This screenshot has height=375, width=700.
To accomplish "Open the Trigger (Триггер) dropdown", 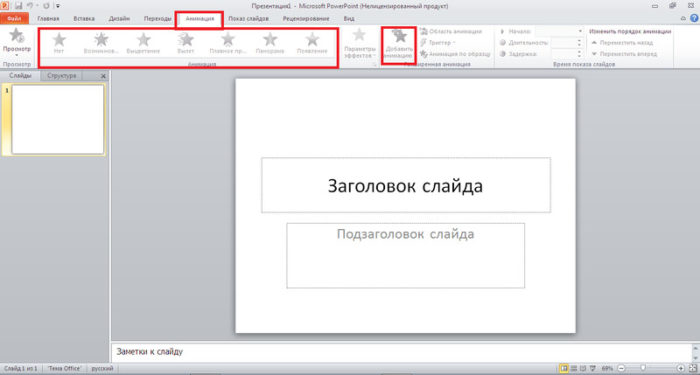I will click(x=438, y=43).
